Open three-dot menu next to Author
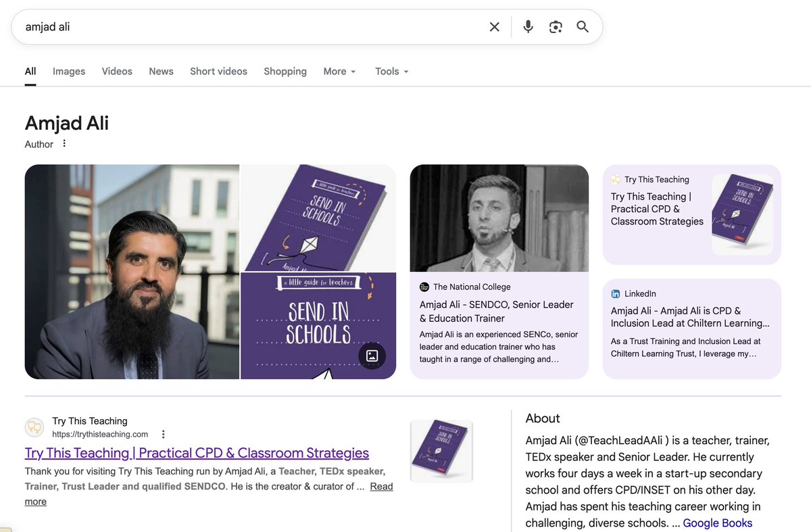 click(64, 144)
